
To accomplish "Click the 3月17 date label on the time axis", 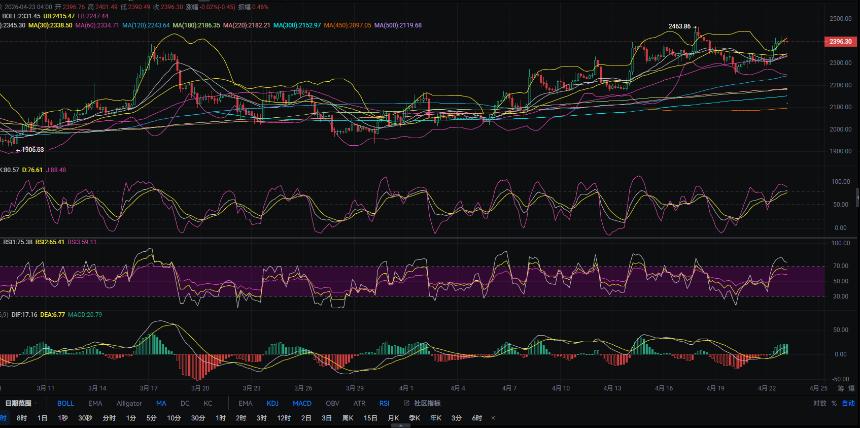I will click(x=148, y=388).
